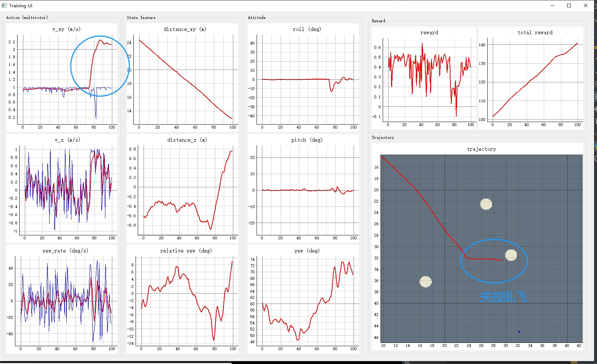Click the Action (multirotor) group label

tap(27, 17)
